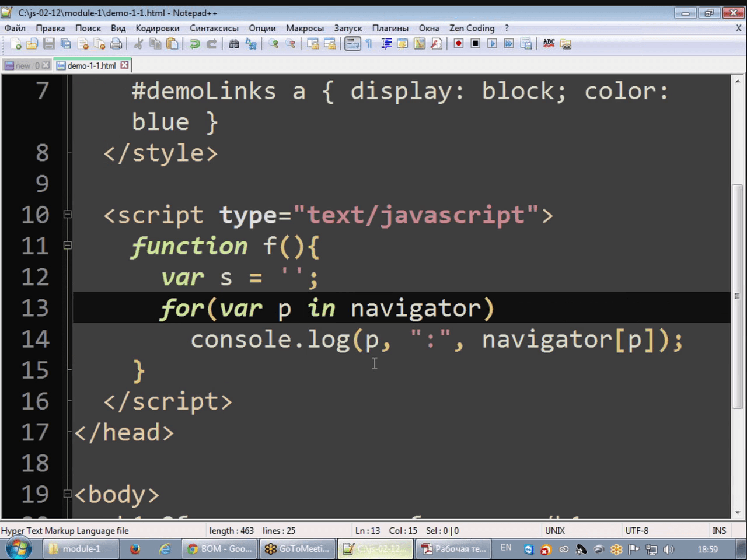Paste from clipboard icon

click(172, 44)
